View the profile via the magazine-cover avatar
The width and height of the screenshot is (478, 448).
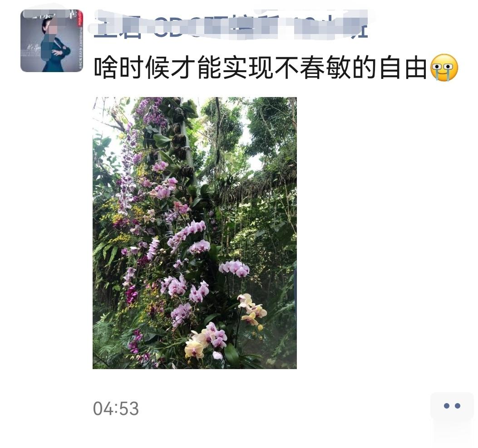pyautogui.click(x=52, y=41)
